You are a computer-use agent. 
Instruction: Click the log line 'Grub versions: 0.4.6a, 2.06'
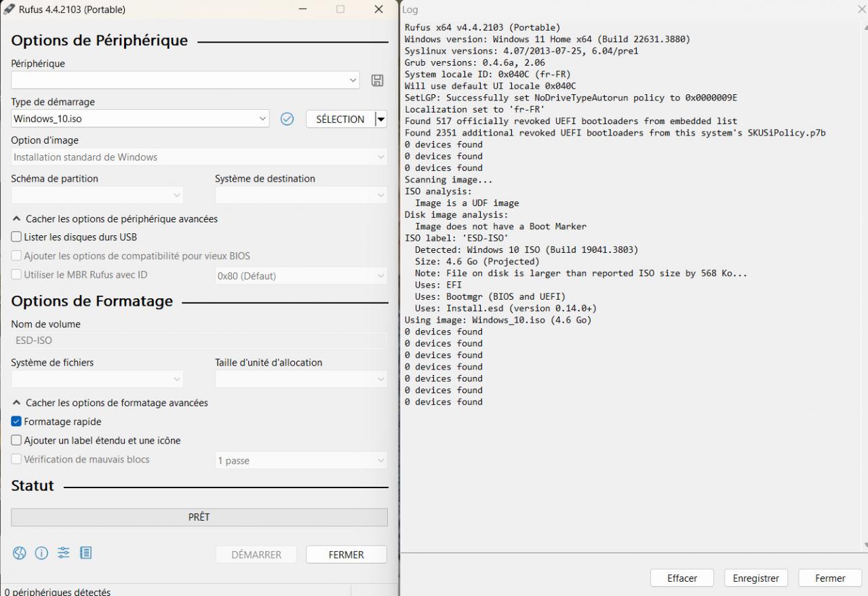pos(475,62)
